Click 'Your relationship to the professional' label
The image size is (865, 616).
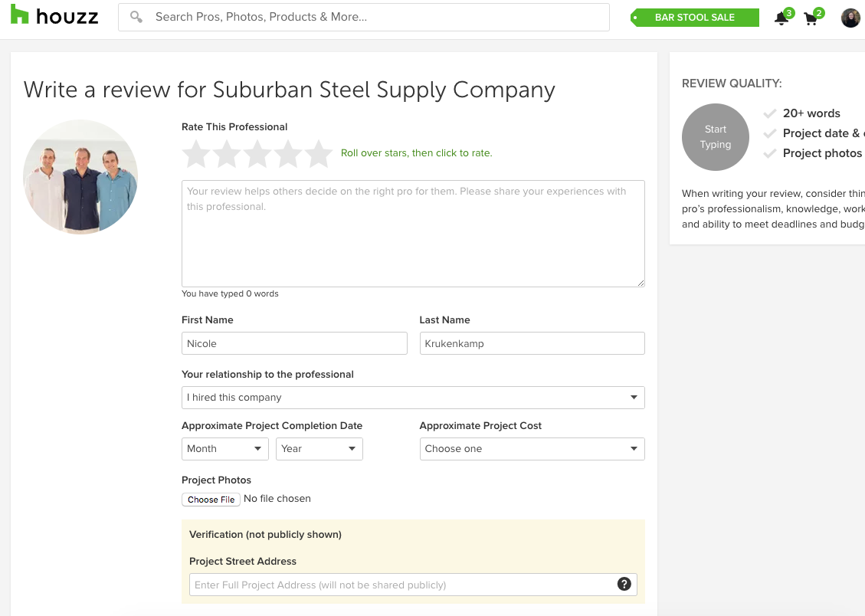click(267, 375)
